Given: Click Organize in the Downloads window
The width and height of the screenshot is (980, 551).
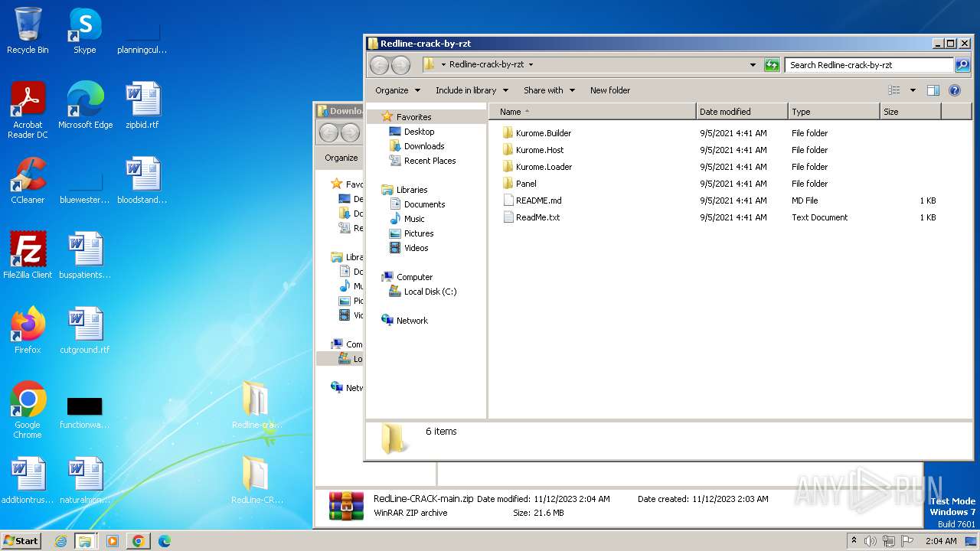Looking at the screenshot, I should coord(341,158).
